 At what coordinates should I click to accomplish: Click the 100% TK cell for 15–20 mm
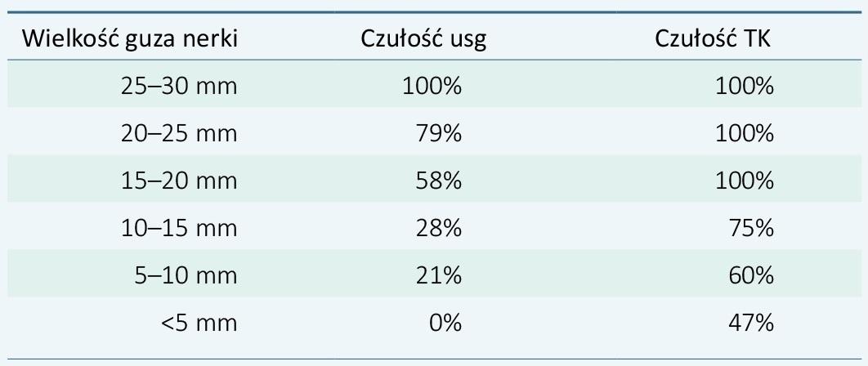(x=744, y=181)
